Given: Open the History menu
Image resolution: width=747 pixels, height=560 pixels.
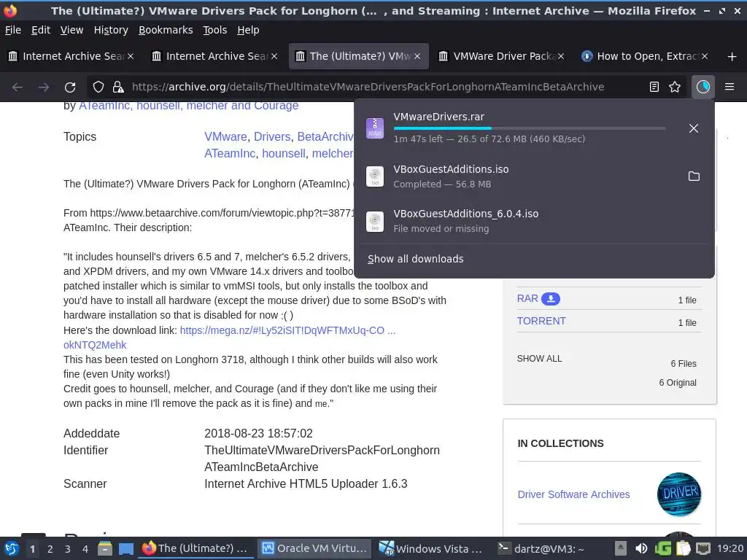Looking at the screenshot, I should [111, 30].
